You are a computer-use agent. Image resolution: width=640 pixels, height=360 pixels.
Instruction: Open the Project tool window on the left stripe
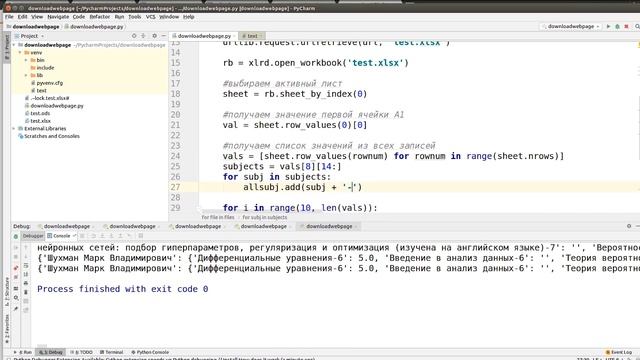pyautogui.click(x=7, y=48)
